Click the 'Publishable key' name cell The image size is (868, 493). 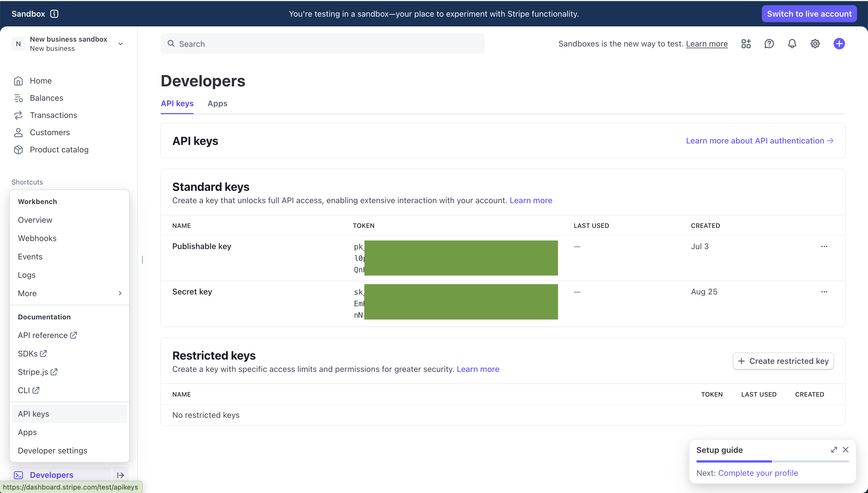(x=201, y=246)
